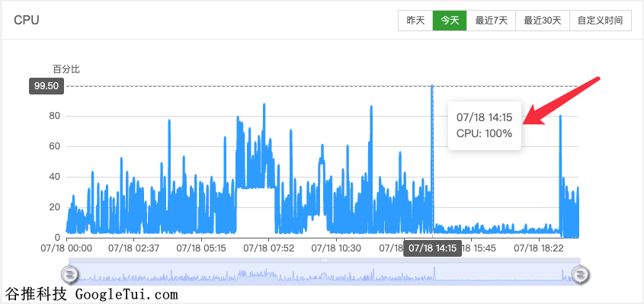Click the 60 y-axis label
This screenshot has width=644, height=304.
pyautogui.click(x=55, y=146)
